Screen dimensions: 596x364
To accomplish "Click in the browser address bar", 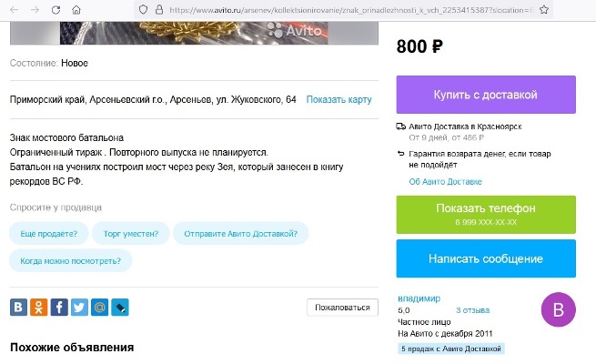I will [346, 9].
